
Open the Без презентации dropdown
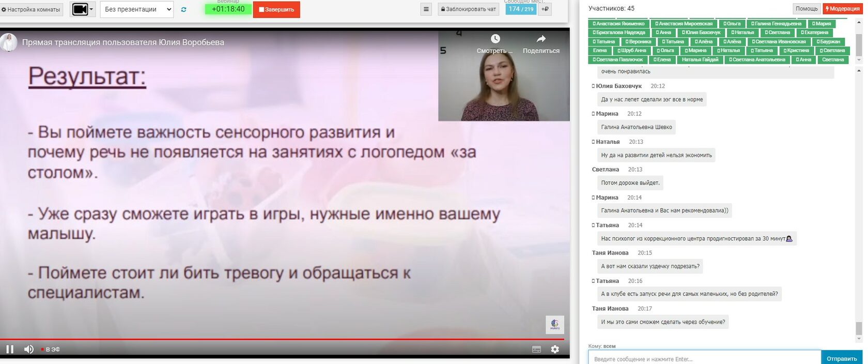(137, 9)
